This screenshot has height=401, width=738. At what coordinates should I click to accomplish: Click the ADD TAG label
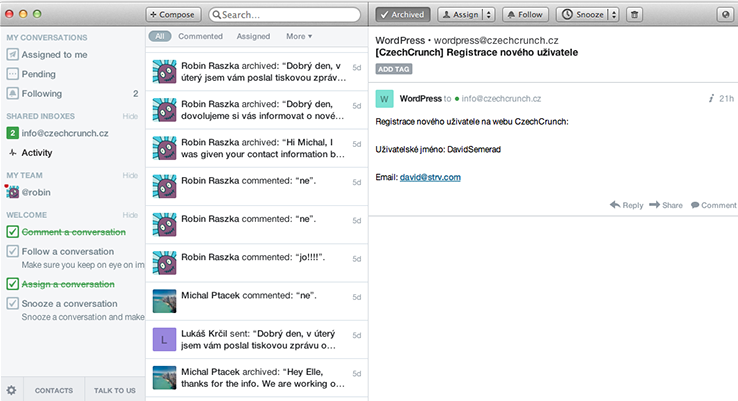pos(393,69)
